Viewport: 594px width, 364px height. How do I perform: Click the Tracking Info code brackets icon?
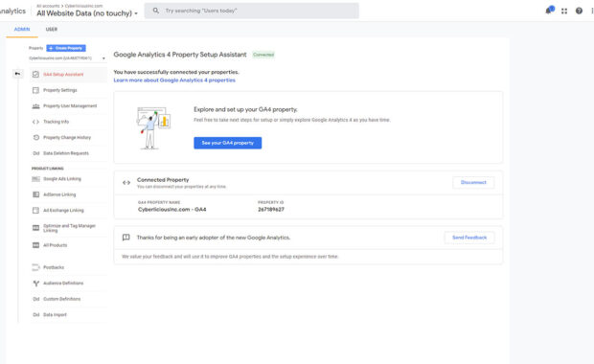coord(35,122)
